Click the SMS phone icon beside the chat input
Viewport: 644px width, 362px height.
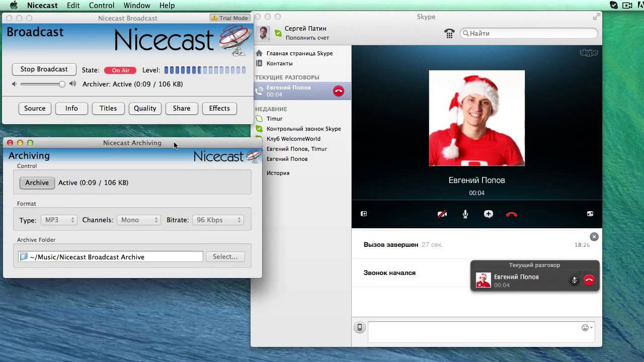(x=359, y=327)
